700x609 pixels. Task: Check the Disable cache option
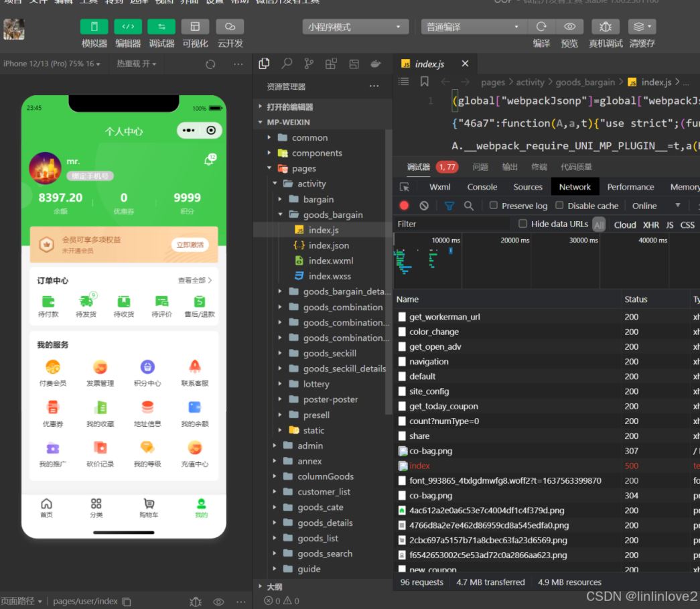pos(560,206)
